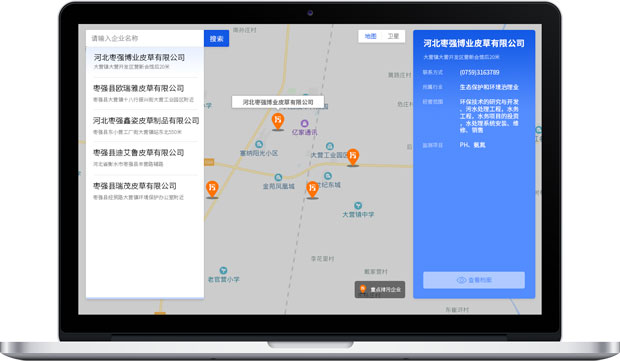The height and width of the screenshot is (361, 620).
Task: Click the orange marker under 河北枣强博业皮草有限公司 tooltip
Action: coord(278,121)
